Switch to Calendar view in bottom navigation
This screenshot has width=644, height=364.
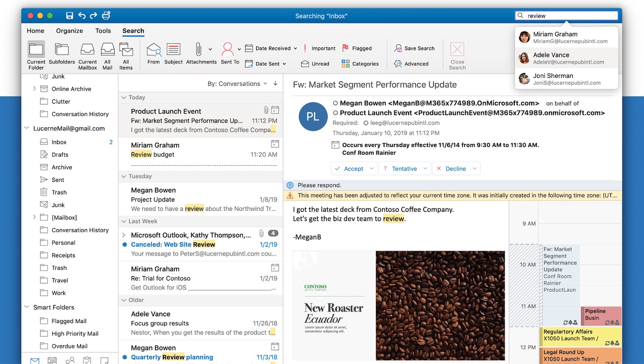tap(52, 361)
